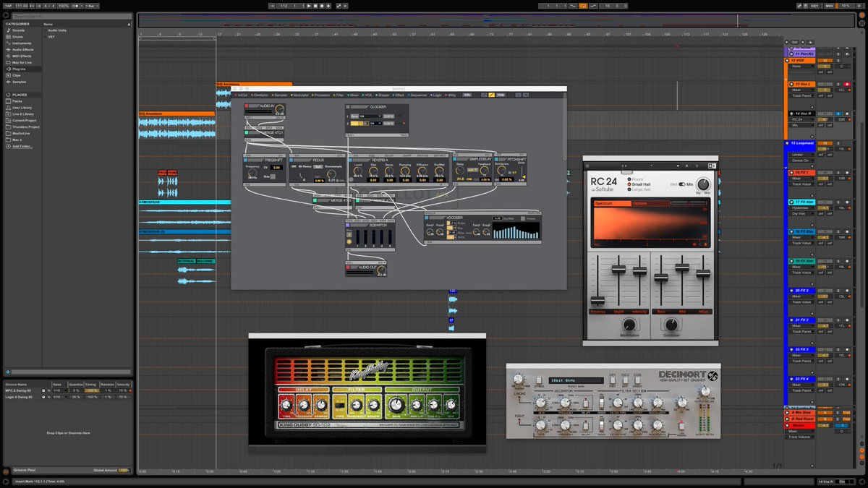The width and height of the screenshot is (868, 488).
Task: Click the Info button in editor toolbar
Action: pos(467,95)
